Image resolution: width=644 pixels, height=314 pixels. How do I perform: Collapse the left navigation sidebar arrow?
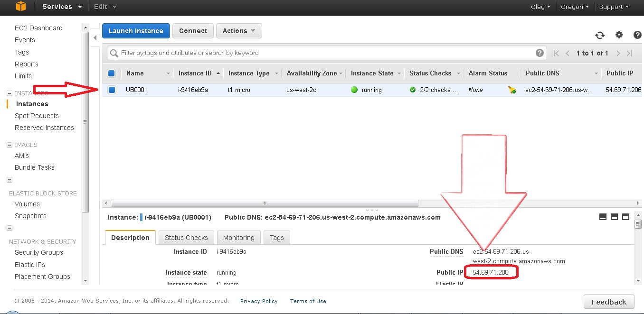95,38
